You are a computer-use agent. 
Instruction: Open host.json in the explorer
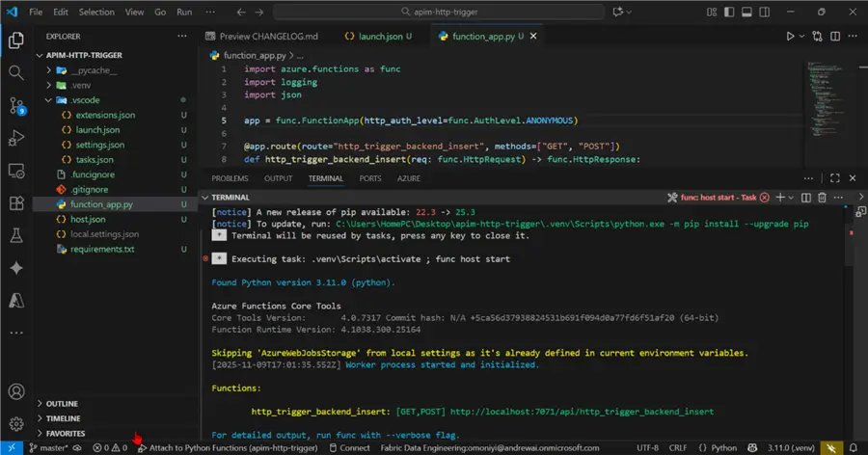pyautogui.click(x=88, y=219)
